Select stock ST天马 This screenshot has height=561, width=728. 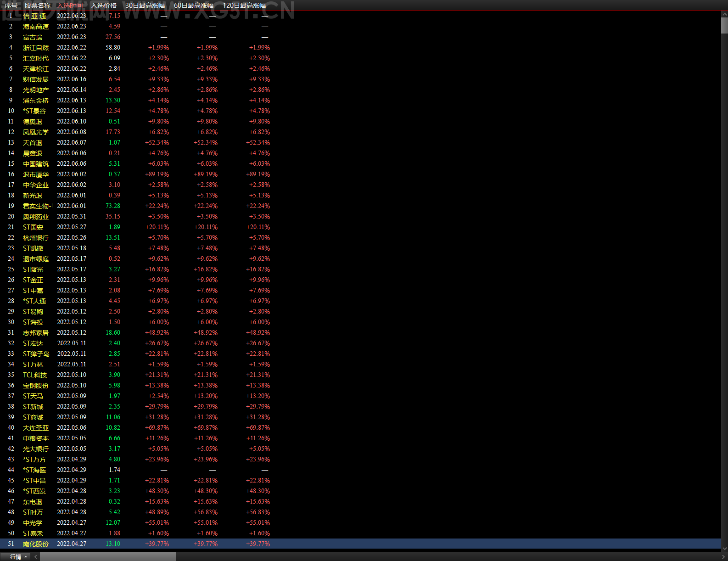[33, 396]
